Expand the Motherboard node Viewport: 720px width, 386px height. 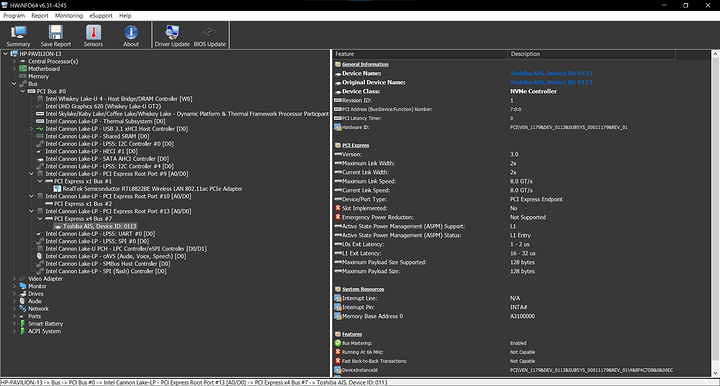tap(14, 69)
